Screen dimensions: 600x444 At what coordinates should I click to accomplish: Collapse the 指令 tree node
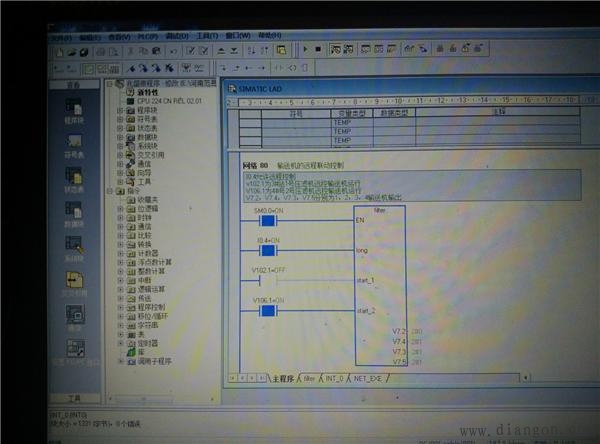[110, 191]
